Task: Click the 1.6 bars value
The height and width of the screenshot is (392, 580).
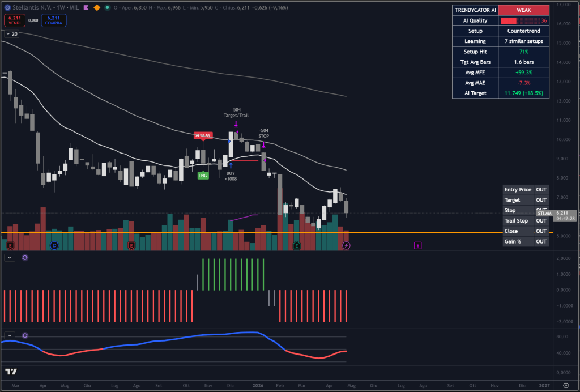Action: pyautogui.click(x=524, y=62)
